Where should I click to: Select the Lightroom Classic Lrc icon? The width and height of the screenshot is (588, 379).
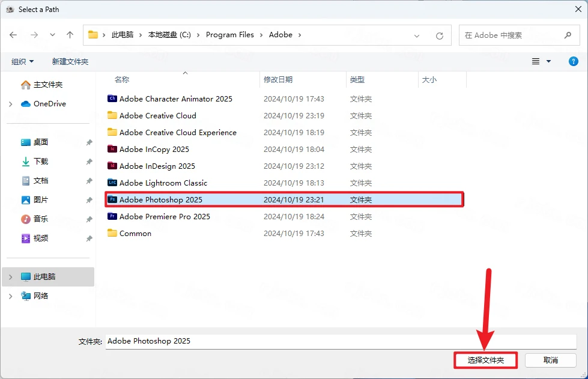point(112,183)
